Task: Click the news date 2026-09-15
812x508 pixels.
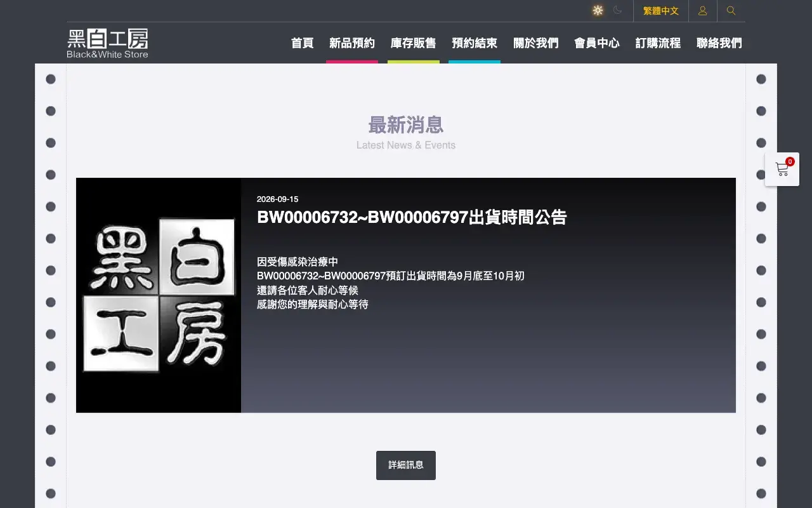Action: point(277,199)
